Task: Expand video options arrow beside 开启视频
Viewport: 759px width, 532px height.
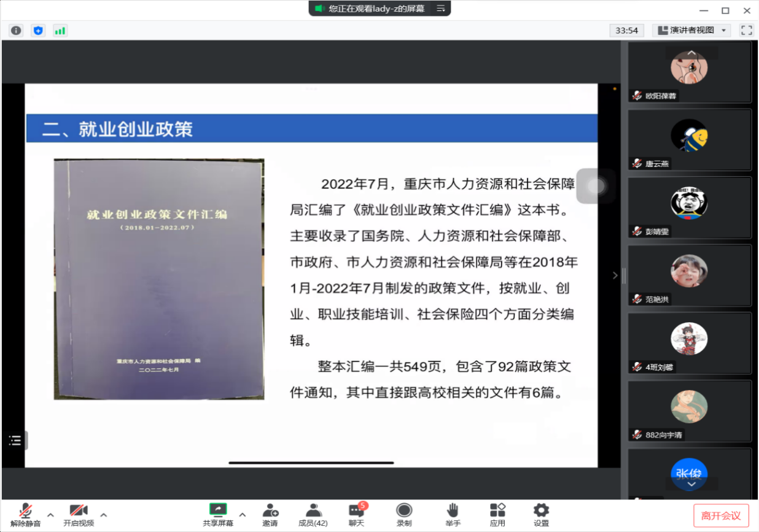Action: coord(103,515)
